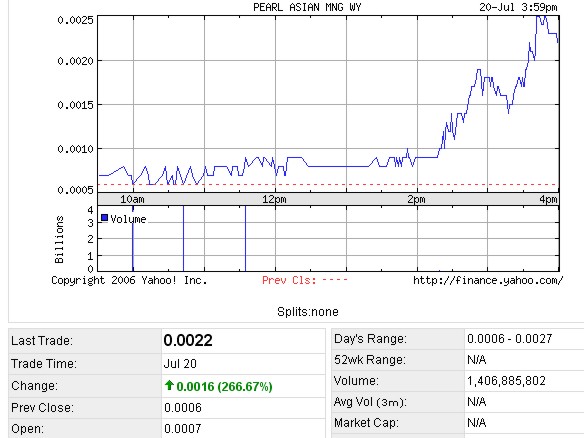Image resolution: width=584 pixels, height=438 pixels.
Task: Click the Billions volume axis label
Action: pyautogui.click(x=59, y=239)
